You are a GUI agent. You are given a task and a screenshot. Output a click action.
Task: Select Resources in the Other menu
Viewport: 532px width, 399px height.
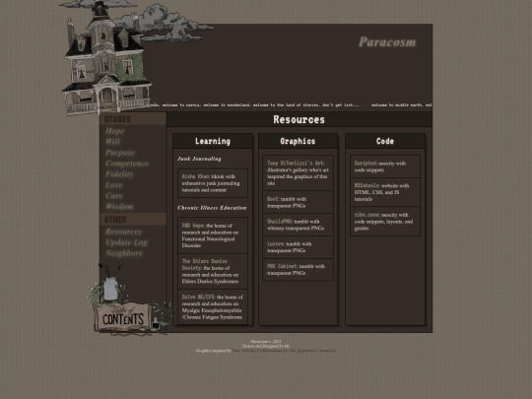123,232
